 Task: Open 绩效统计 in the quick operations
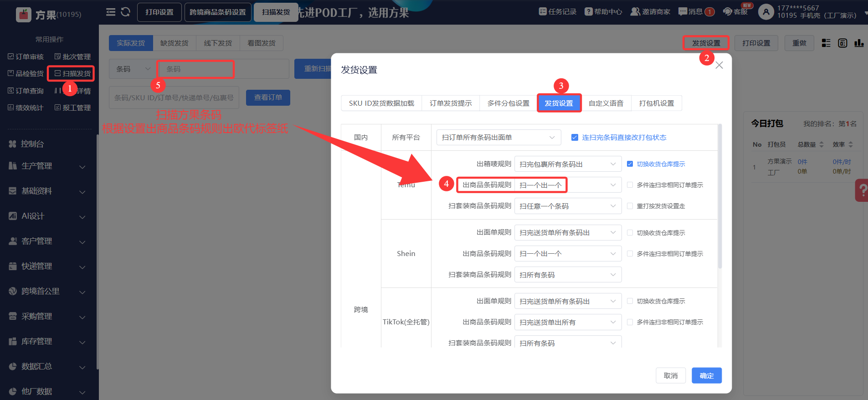pos(26,108)
